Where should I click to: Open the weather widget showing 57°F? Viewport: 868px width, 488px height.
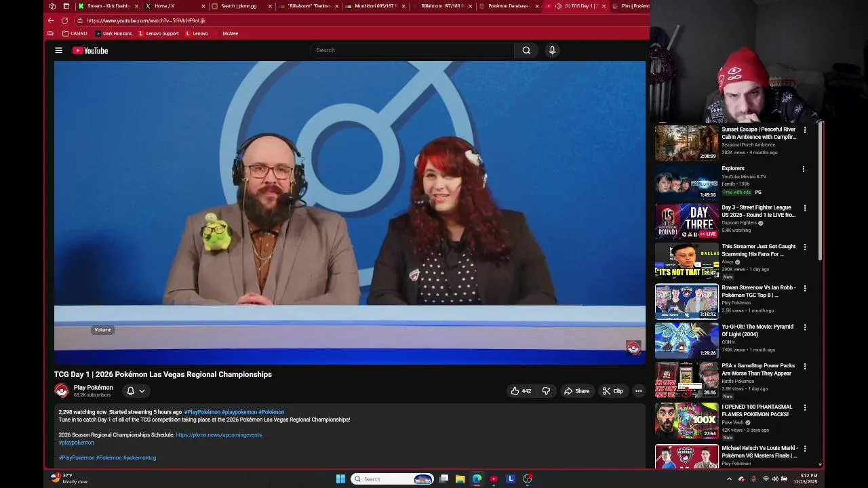(70, 479)
